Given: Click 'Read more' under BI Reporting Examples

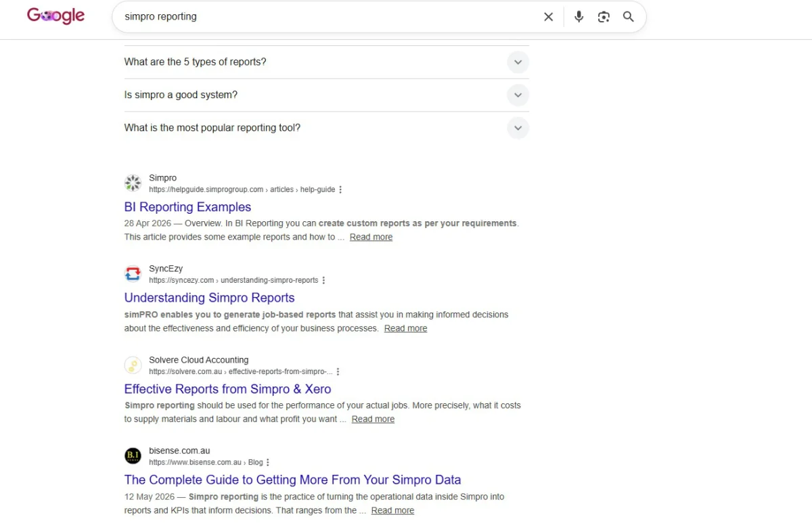Looking at the screenshot, I should click(371, 237).
